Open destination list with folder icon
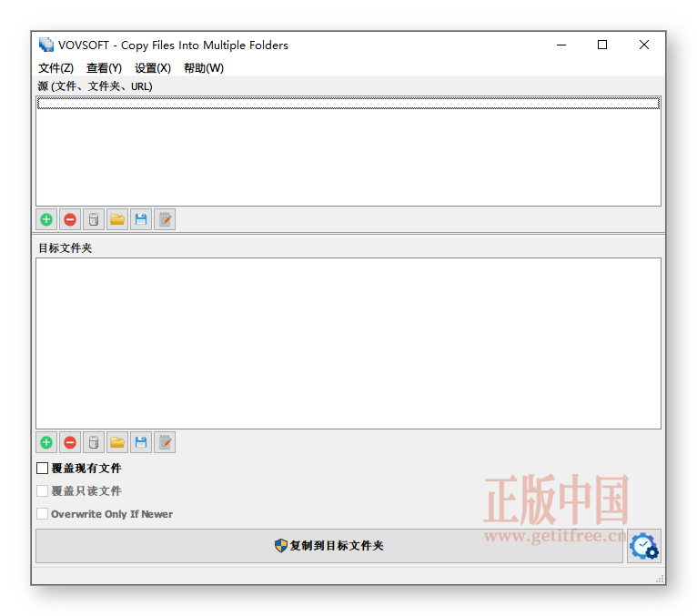 point(117,443)
